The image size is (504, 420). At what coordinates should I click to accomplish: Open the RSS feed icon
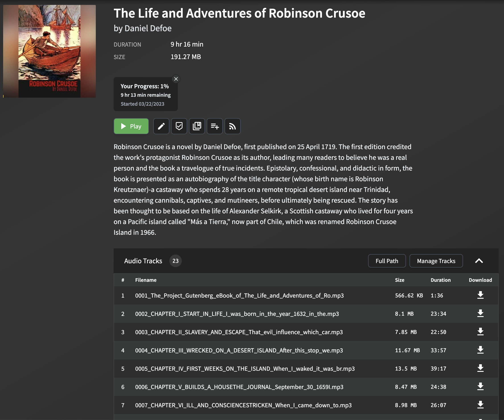pos(232,126)
